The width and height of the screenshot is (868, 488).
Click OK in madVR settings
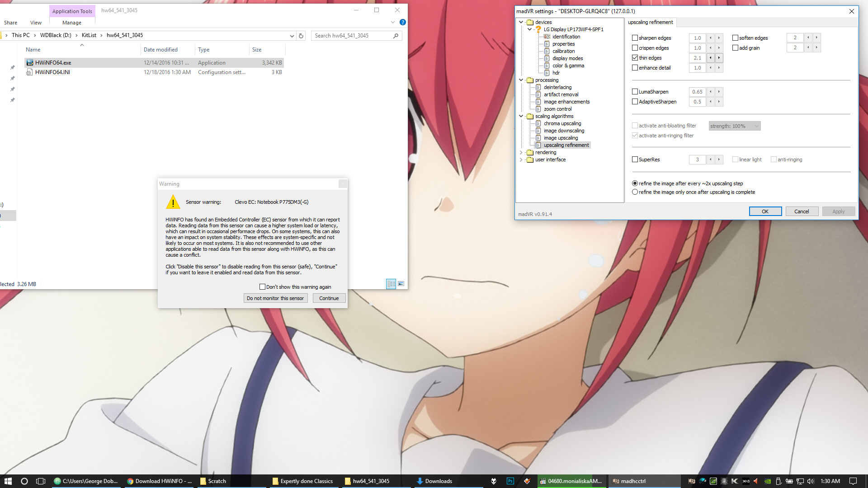[765, 211]
